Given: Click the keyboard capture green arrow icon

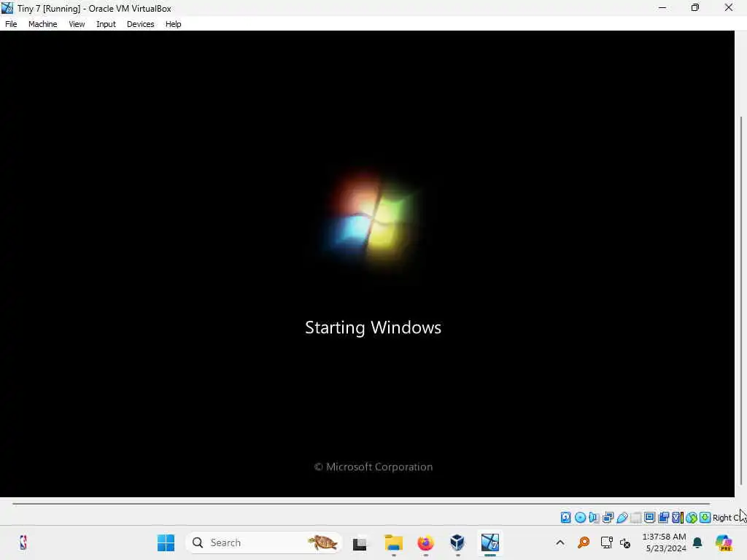Looking at the screenshot, I should [x=705, y=518].
